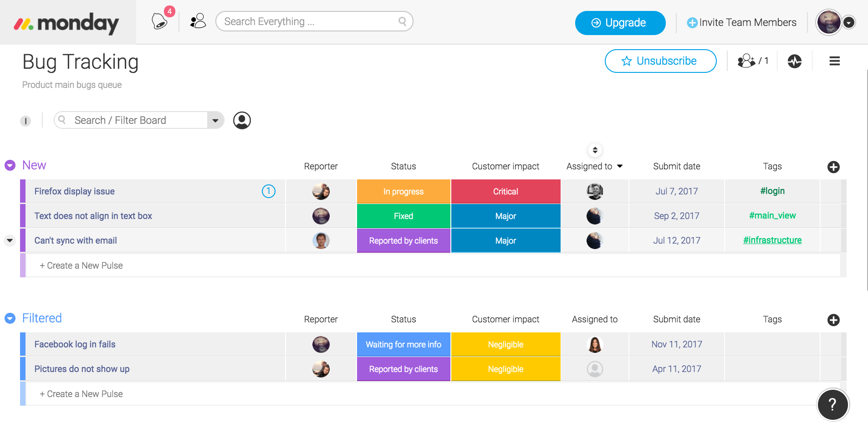
Task: Open the #login tag
Action: [772, 191]
